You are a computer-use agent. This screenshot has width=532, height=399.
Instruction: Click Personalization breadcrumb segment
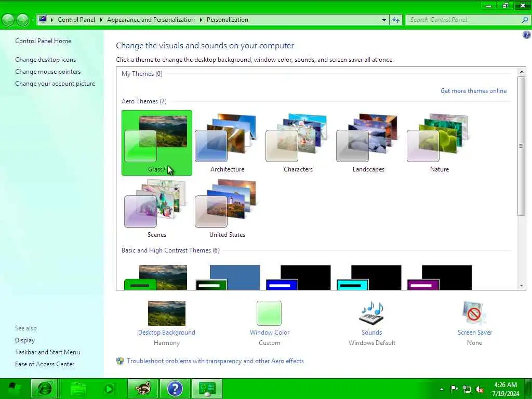click(x=228, y=20)
